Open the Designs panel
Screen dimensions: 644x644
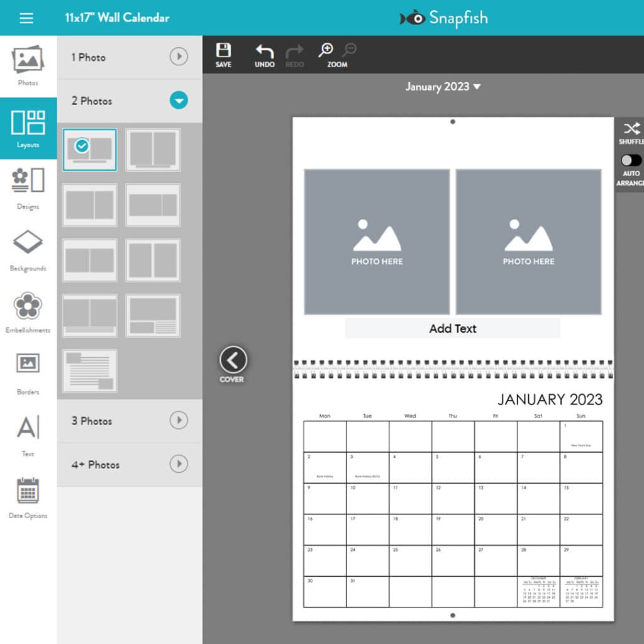[28, 187]
